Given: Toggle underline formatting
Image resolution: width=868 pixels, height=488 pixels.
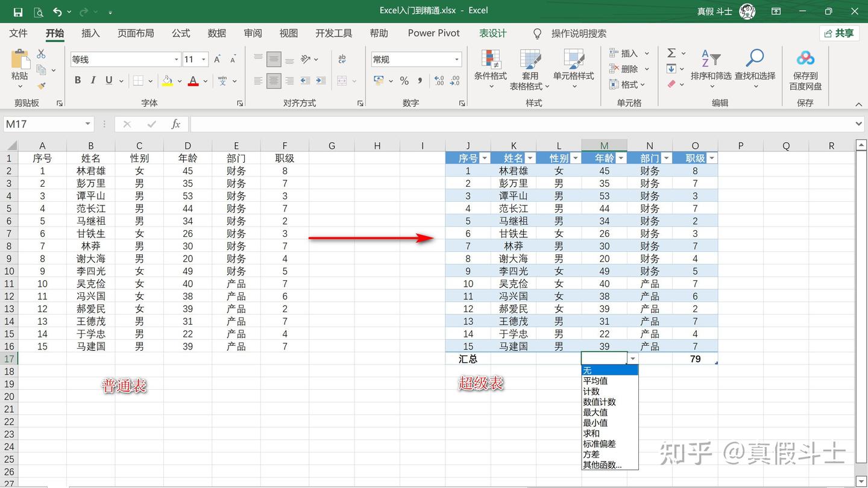Looking at the screenshot, I should (108, 80).
